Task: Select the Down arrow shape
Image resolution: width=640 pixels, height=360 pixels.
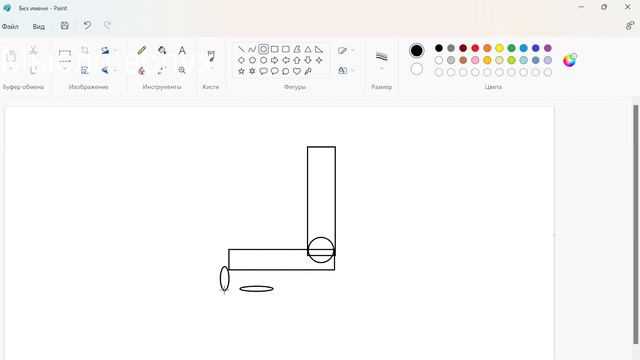Action: 308,60
